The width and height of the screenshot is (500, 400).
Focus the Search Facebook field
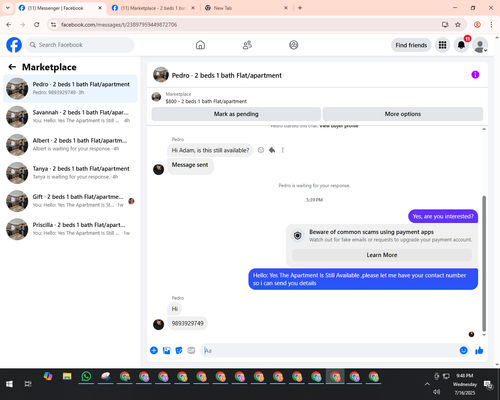pos(80,45)
